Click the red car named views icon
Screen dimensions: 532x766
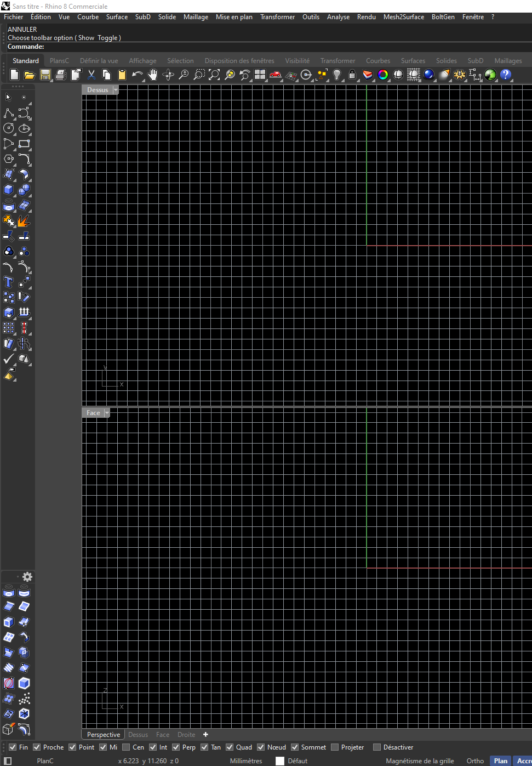pos(275,75)
